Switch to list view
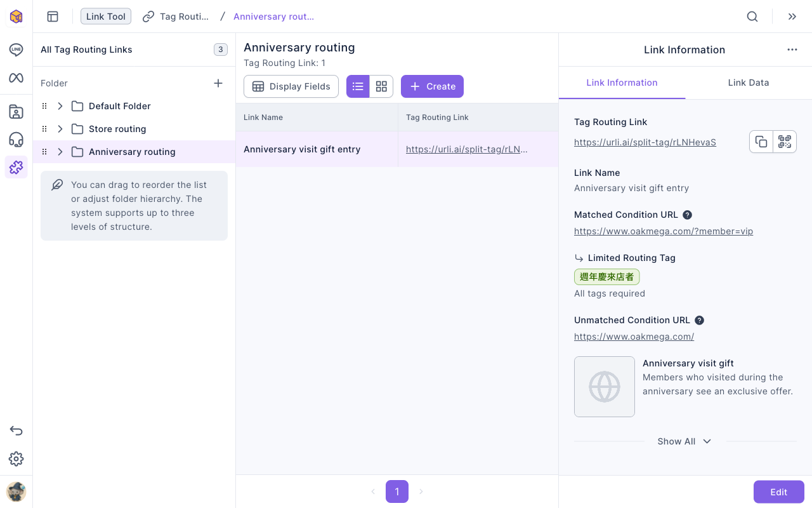Image resolution: width=812 pixels, height=508 pixels. tap(358, 86)
